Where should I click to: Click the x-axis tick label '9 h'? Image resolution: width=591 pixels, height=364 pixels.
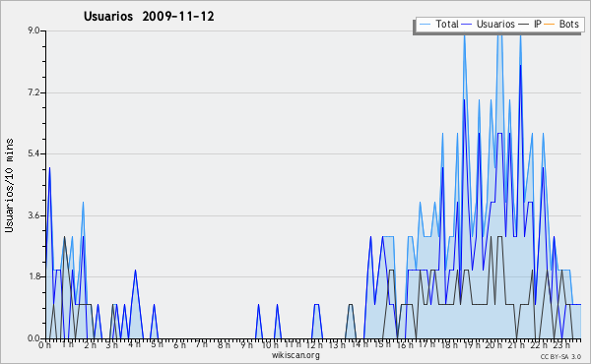pos(246,345)
